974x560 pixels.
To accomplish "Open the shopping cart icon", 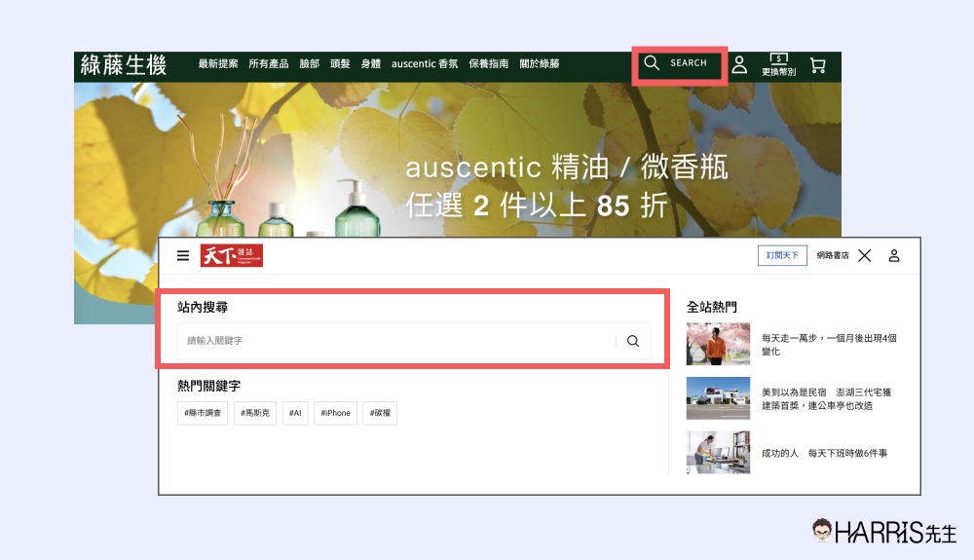I will tap(817, 65).
